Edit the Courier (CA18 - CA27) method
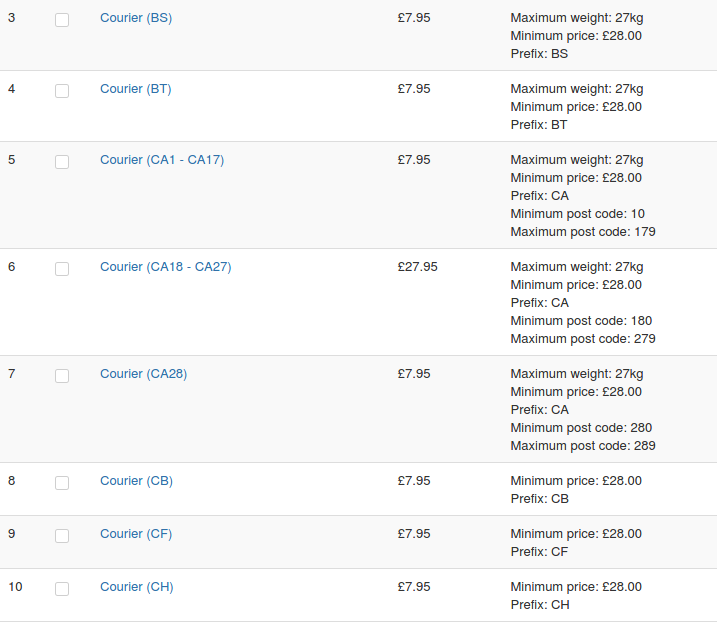 [x=166, y=267]
